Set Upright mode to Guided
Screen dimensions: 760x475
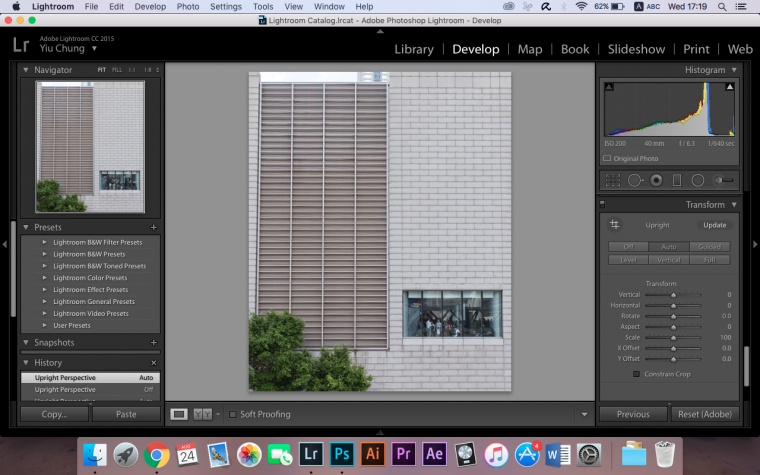pyautogui.click(x=710, y=247)
